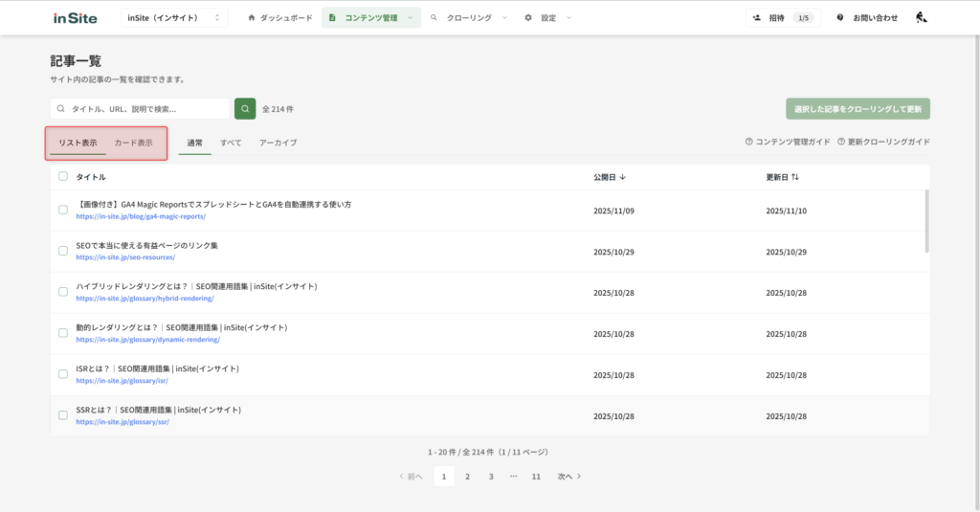Screen dimensions: 980x512
Task: Click the add-person icon in 招待
Action: [x=757, y=17]
